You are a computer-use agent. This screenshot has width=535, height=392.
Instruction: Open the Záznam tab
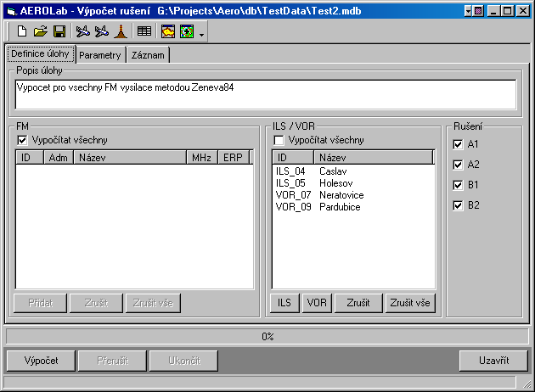pyautogui.click(x=149, y=55)
